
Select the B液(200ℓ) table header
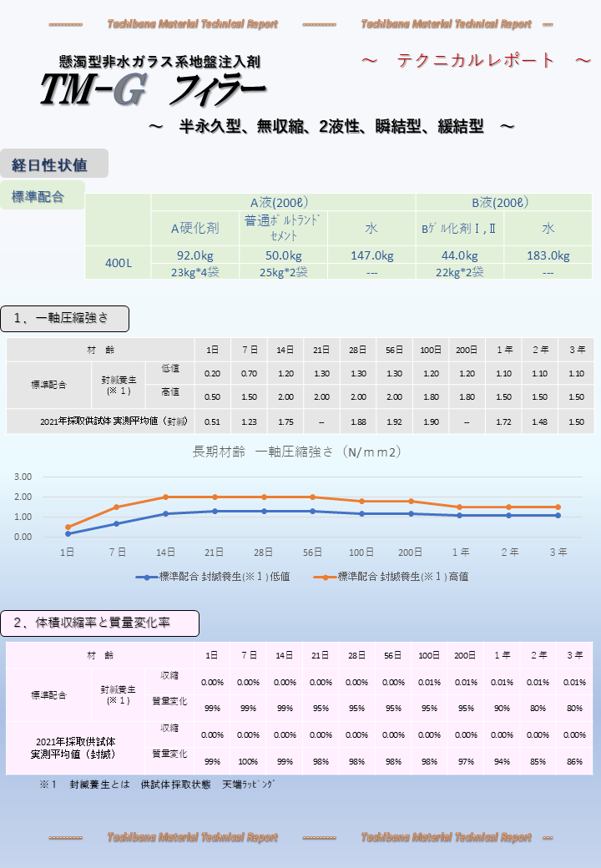click(503, 203)
